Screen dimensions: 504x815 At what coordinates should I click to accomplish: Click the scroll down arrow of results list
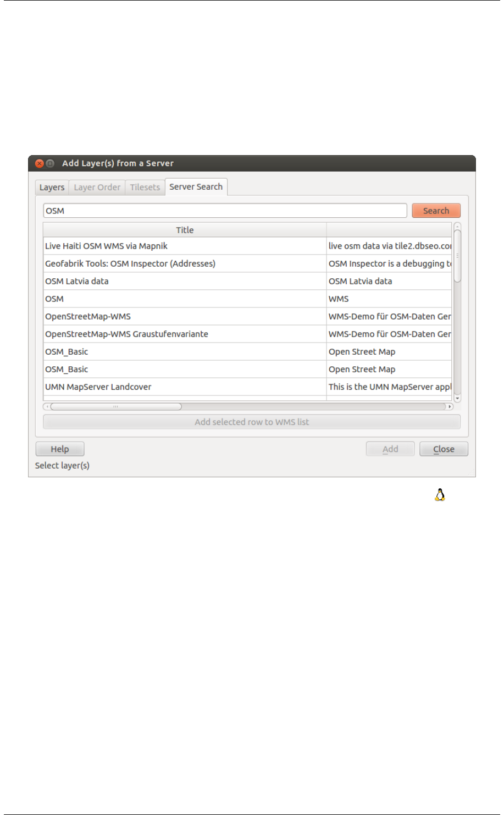pos(457,398)
